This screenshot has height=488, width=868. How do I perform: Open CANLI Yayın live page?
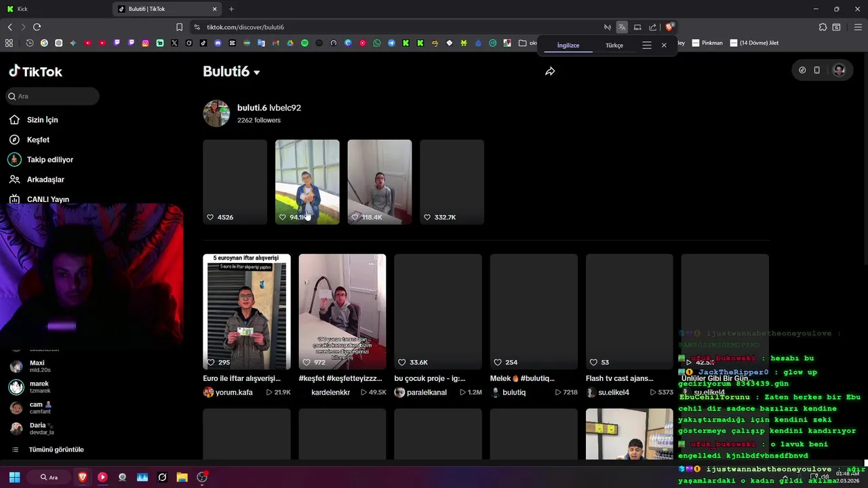[47, 199]
